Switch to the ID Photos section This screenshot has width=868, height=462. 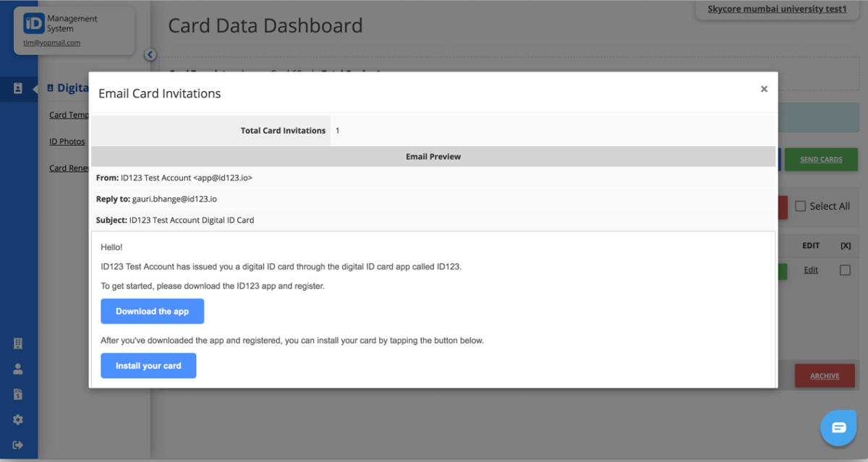click(67, 141)
